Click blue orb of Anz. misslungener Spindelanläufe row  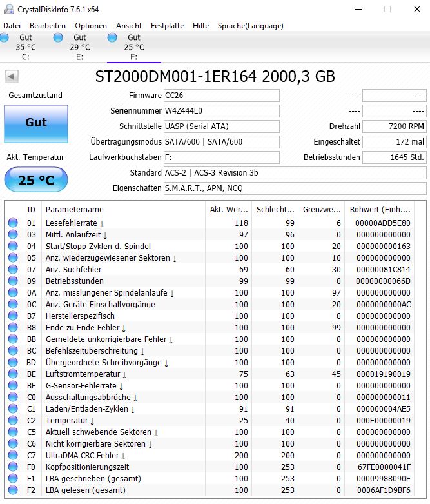pos(13,292)
